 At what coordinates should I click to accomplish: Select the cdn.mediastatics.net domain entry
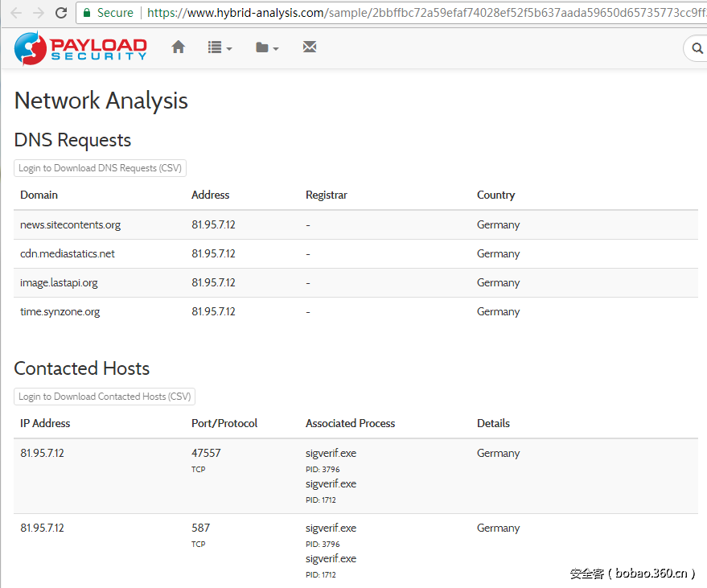tap(68, 254)
